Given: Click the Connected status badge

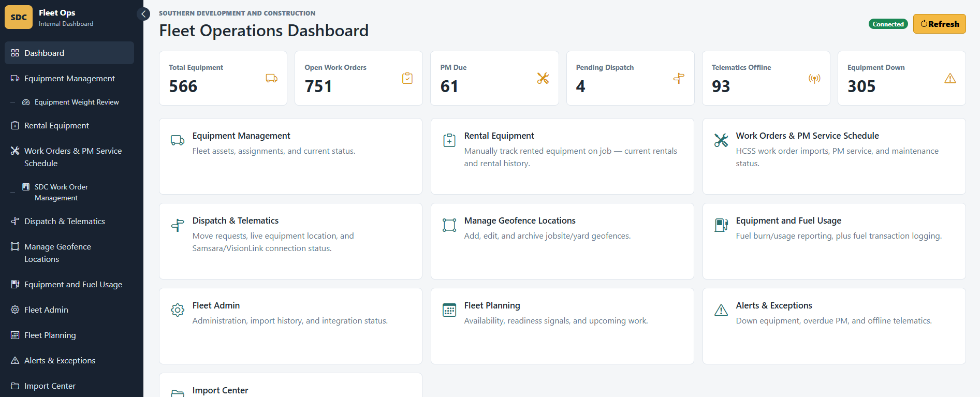Looking at the screenshot, I should (888, 24).
